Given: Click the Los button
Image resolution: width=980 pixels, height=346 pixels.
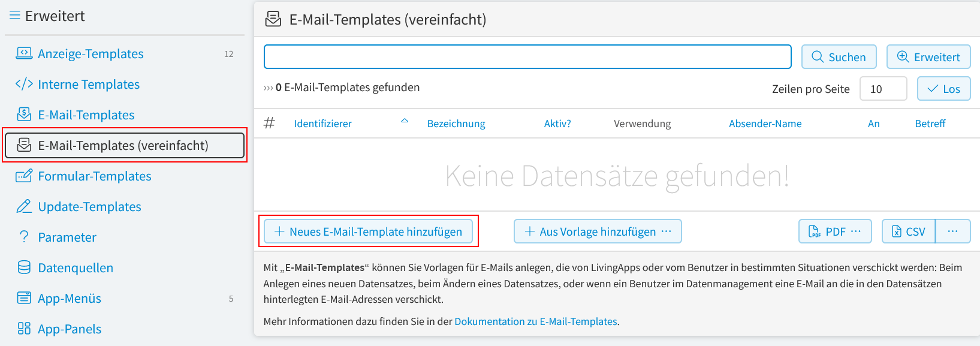Looking at the screenshot, I should pos(944,89).
